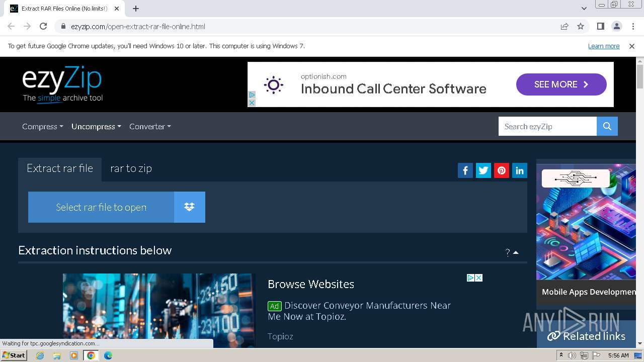
Task: Open Chrome share page icon
Action: tap(565, 26)
